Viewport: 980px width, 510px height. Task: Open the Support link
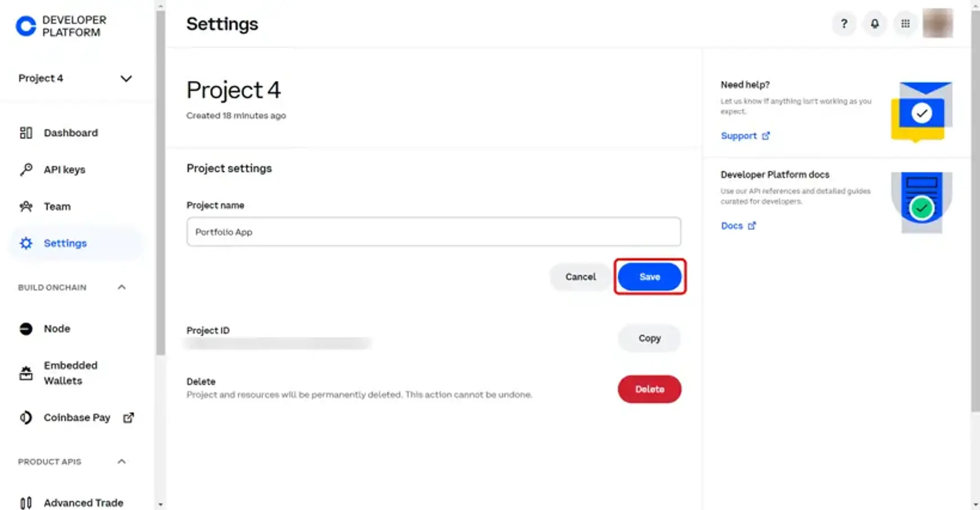[739, 136]
